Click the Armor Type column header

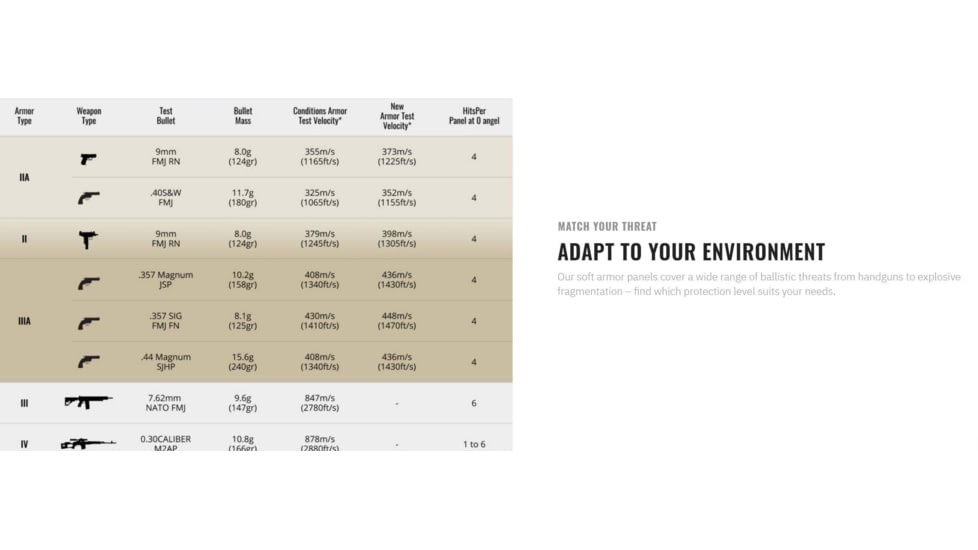[x=24, y=116]
